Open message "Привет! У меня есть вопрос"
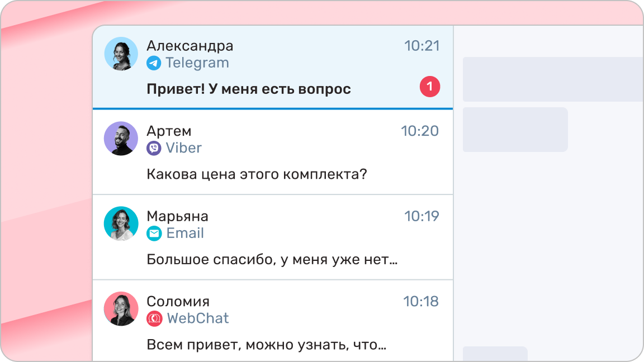This screenshot has height=362, width=644. pyautogui.click(x=249, y=89)
